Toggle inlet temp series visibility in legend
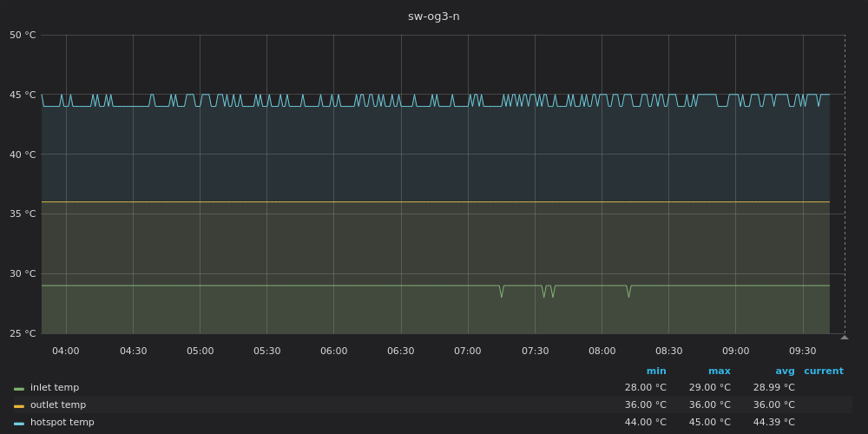The width and height of the screenshot is (868, 434). 55,388
